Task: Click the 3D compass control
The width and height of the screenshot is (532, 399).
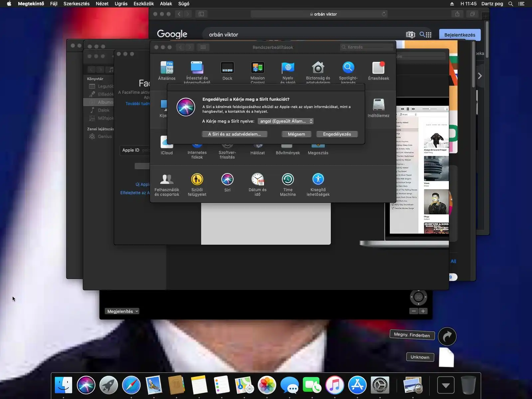Action: click(x=419, y=297)
